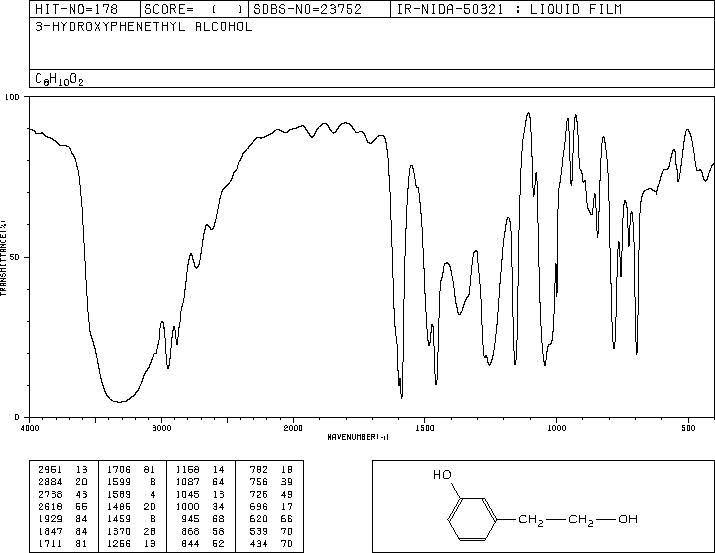Viewport: 715px width, 553px height.
Task: Click the 726 peak value
Action: click(259, 494)
